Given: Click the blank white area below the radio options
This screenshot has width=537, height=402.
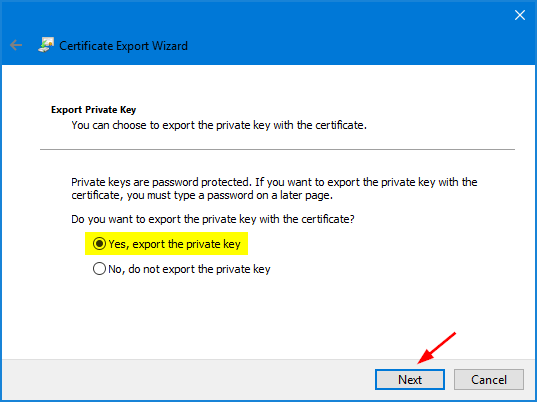Looking at the screenshot, I should tap(268, 317).
